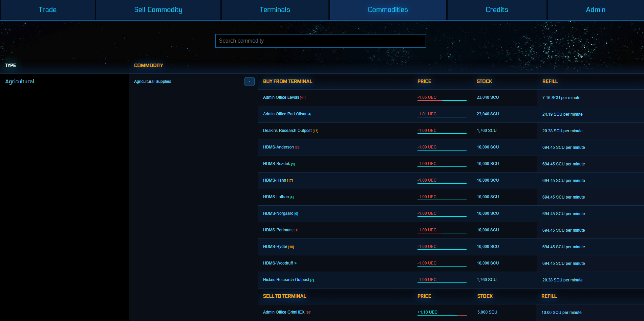Switch to the Trade tab
This screenshot has width=644, height=321.
point(47,9)
